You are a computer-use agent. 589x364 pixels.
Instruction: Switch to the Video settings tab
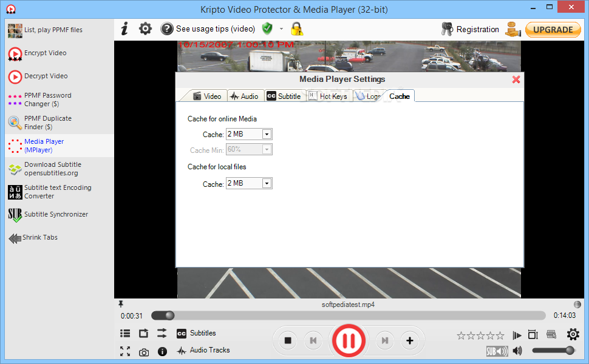207,96
